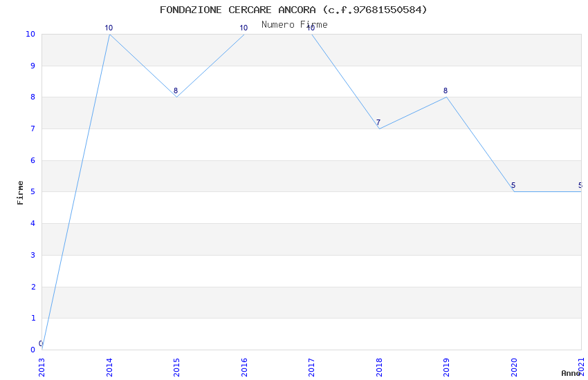Select year 2017 on the x-axis

click(311, 368)
